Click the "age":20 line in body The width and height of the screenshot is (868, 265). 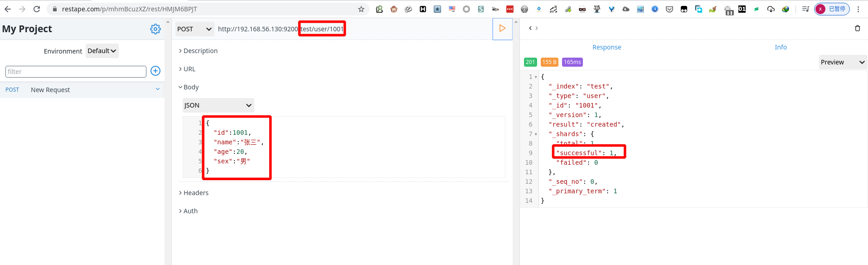pos(230,152)
